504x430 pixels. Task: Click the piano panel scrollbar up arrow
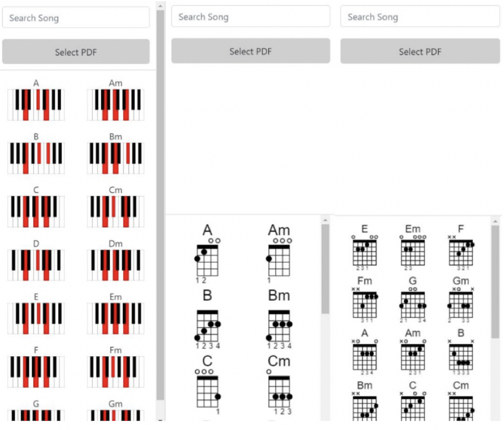tap(161, 6)
